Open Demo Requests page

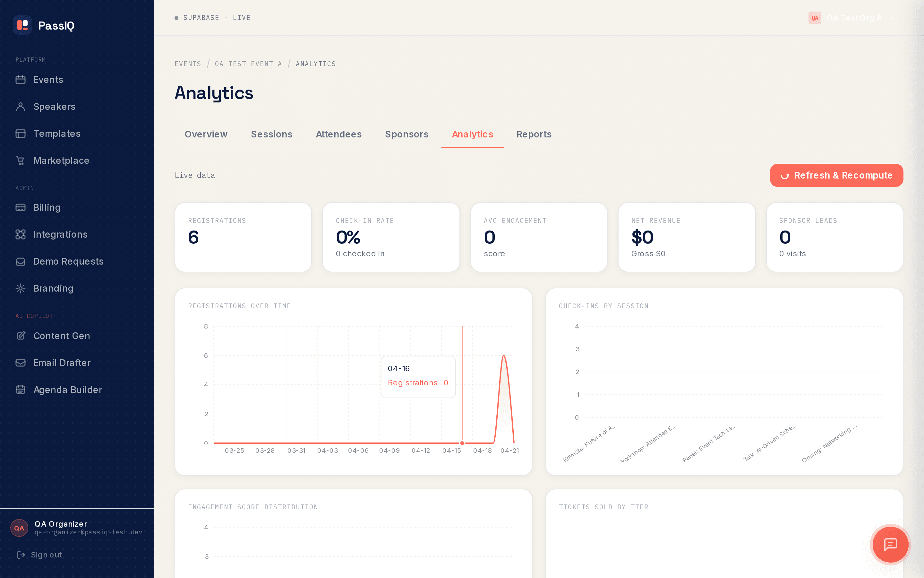[76, 261]
